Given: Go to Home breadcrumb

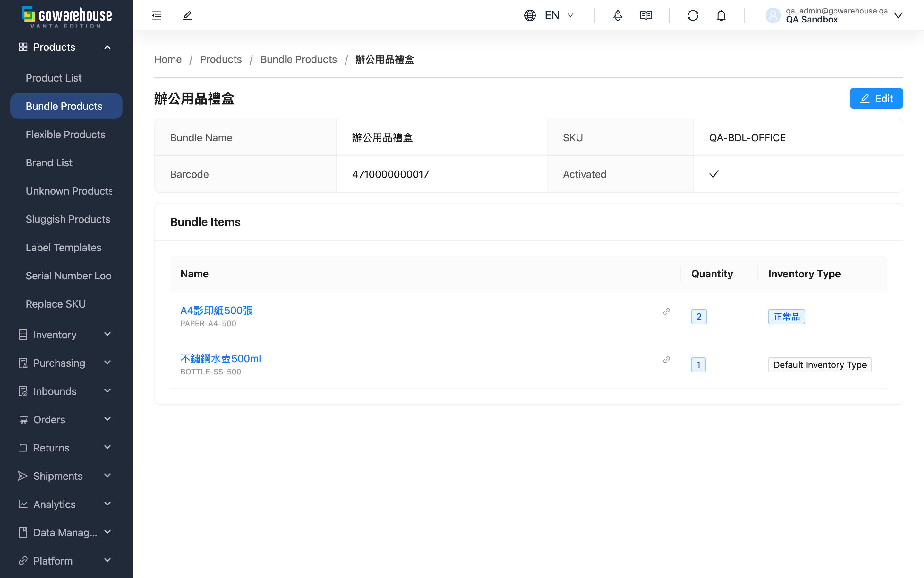Looking at the screenshot, I should (167, 59).
